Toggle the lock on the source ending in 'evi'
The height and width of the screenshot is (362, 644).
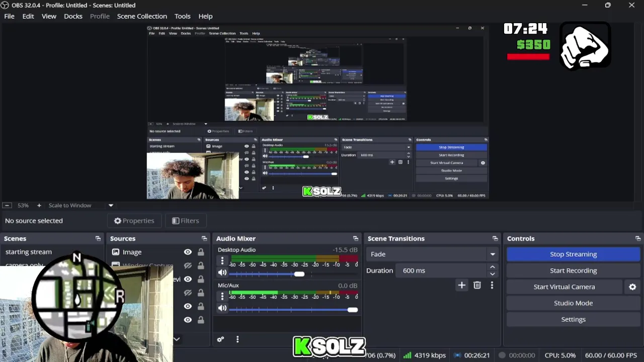pos(201,279)
